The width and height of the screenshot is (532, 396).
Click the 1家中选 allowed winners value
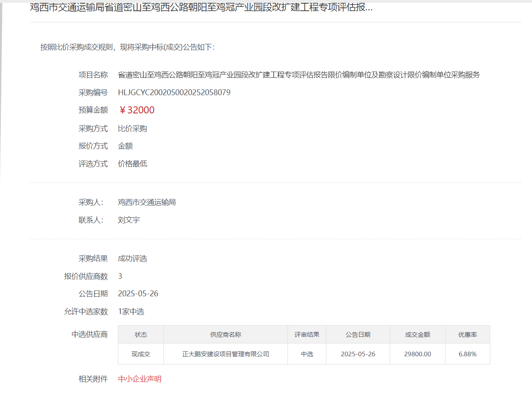pos(131,312)
